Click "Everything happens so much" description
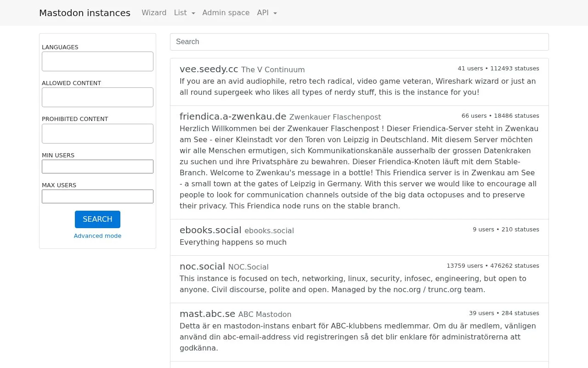588x368 pixels. click(x=233, y=242)
